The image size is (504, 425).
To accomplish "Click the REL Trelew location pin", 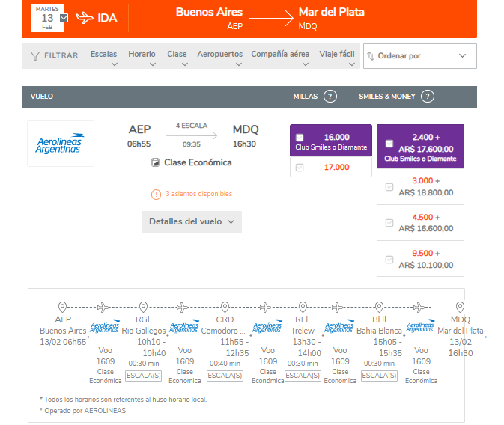I will pyautogui.click(x=303, y=307).
